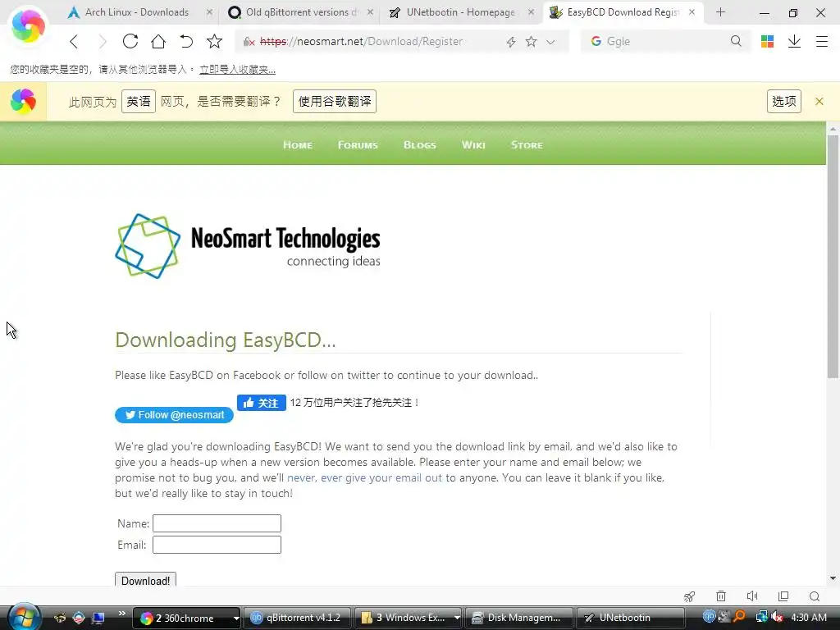Open the Forums nav menu item

[x=358, y=145]
